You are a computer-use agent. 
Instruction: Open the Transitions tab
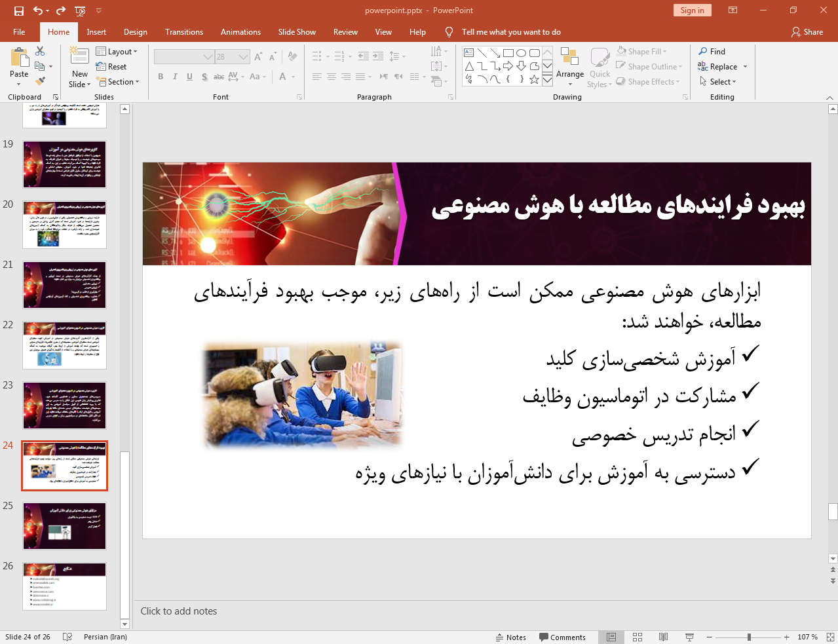tap(184, 31)
